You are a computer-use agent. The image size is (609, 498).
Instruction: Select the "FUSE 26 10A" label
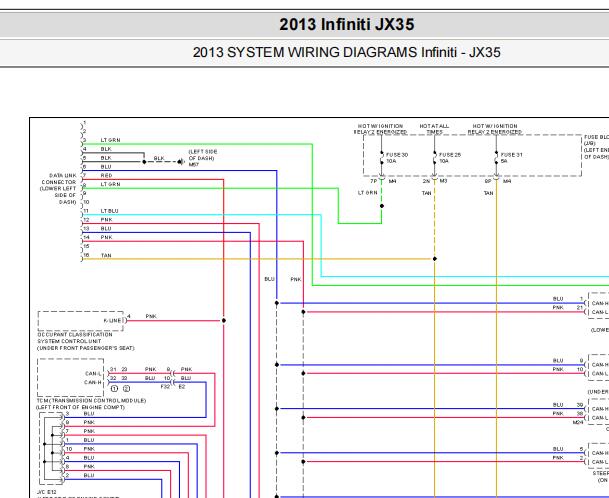(450, 158)
